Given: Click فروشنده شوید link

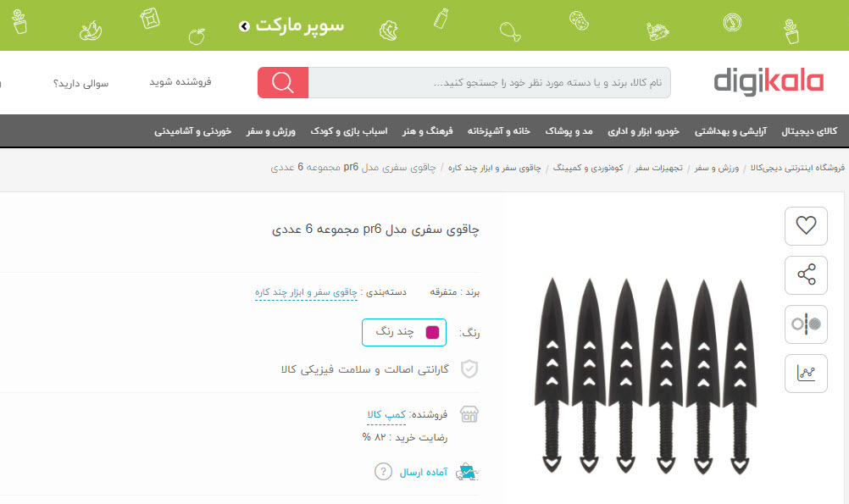Looking at the screenshot, I should point(180,82).
